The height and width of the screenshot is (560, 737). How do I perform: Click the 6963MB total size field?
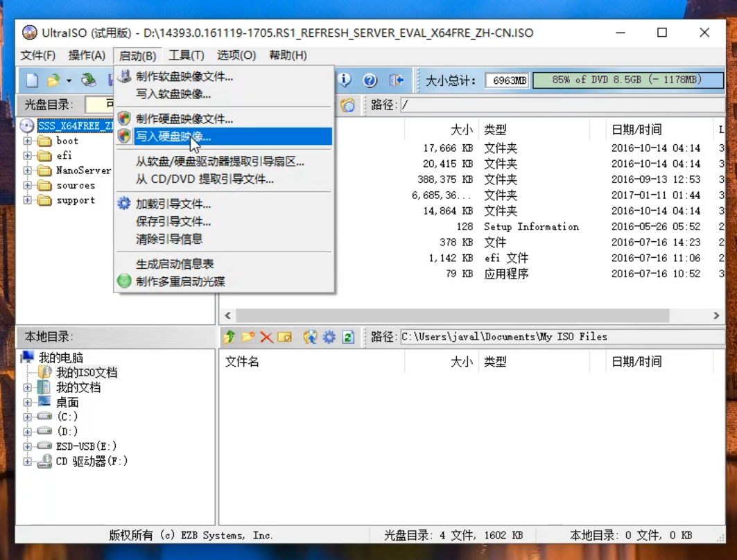pyautogui.click(x=507, y=80)
